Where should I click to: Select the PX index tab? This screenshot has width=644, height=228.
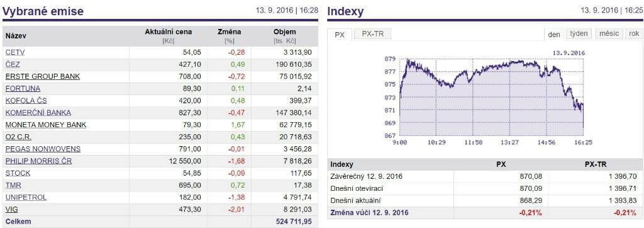tap(340, 35)
